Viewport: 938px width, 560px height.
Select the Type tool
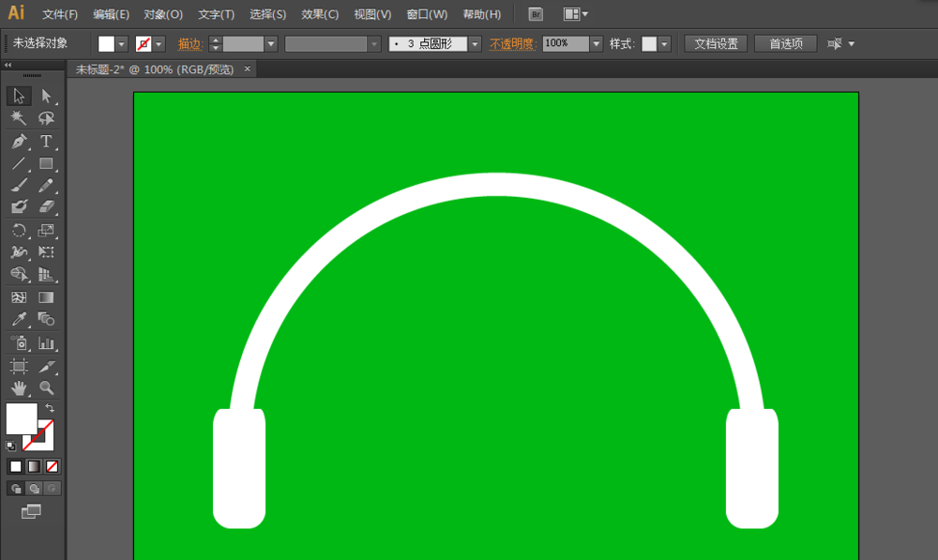[x=46, y=142]
